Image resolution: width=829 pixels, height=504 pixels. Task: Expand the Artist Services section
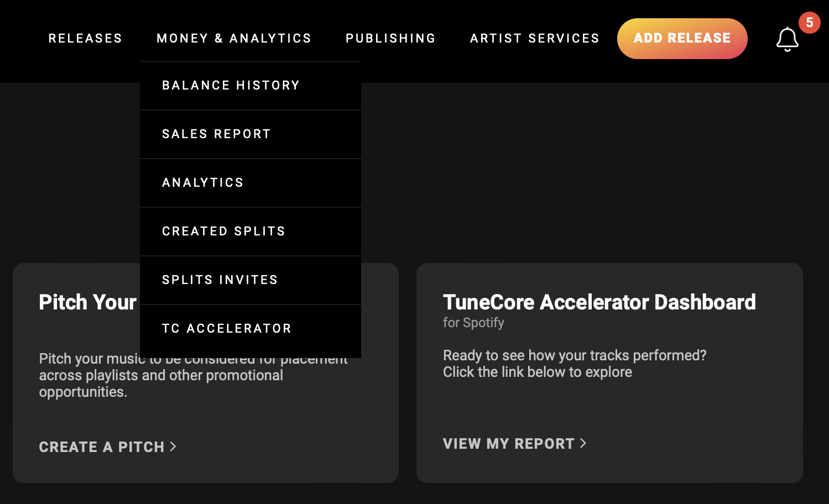pos(534,38)
